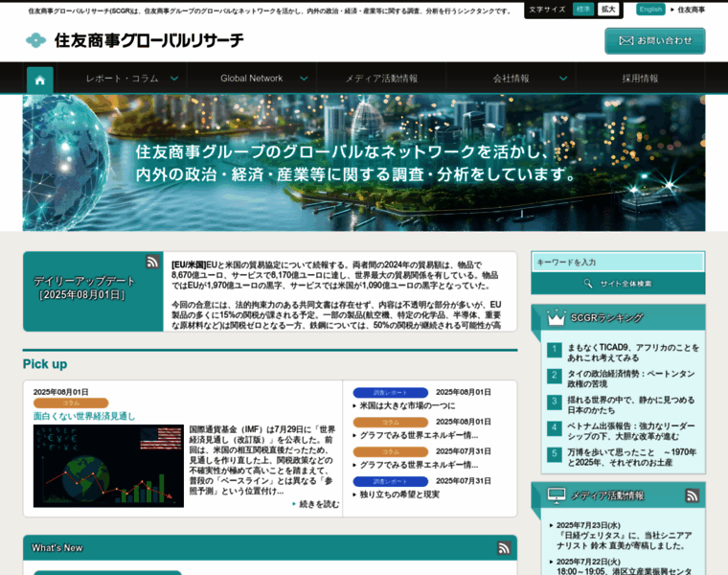Open RSS feed for What's New

pyautogui.click(x=504, y=548)
